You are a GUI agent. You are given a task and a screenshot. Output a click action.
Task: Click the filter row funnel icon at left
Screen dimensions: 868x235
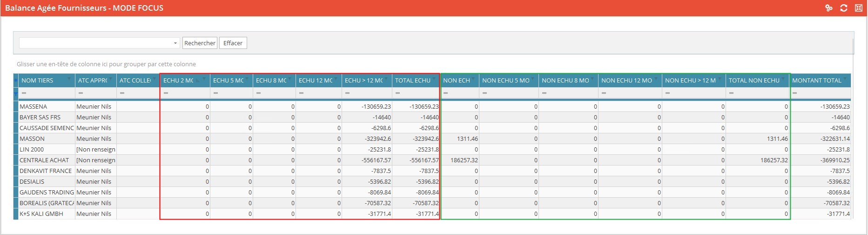[16, 94]
